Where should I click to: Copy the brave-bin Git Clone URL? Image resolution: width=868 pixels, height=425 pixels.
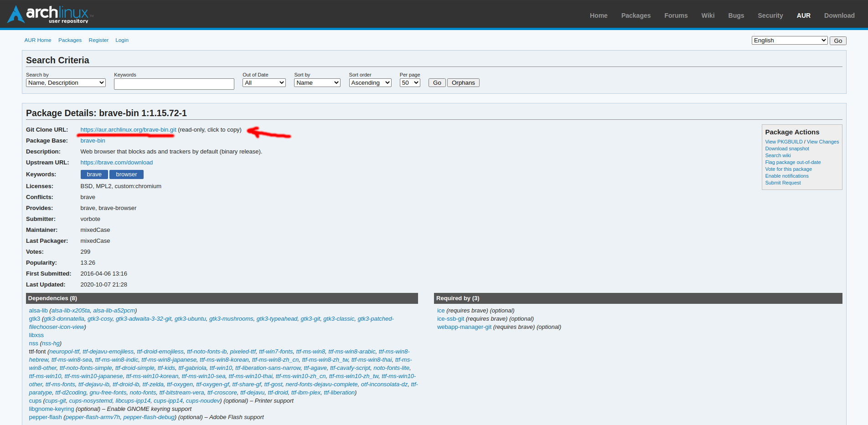coord(128,130)
